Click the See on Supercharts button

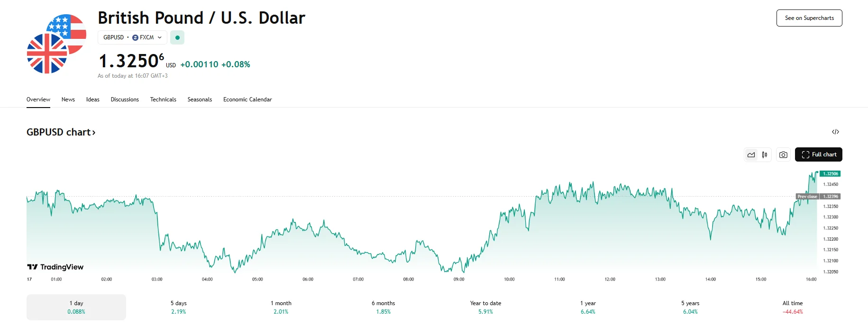[809, 18]
